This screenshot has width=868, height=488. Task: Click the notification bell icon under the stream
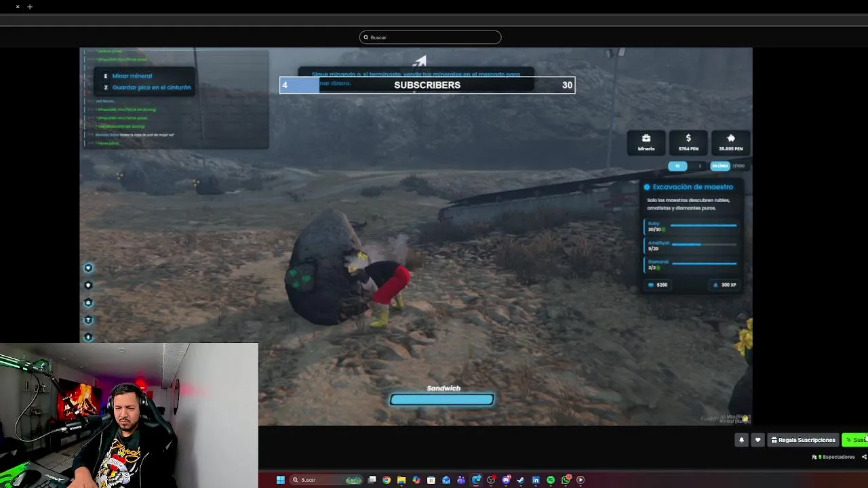[741, 440]
